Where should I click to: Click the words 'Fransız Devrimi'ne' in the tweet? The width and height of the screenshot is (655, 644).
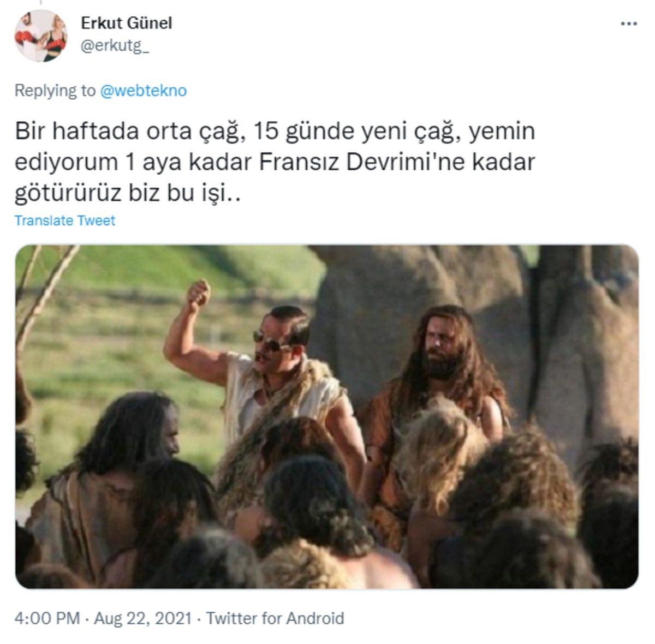(x=348, y=162)
